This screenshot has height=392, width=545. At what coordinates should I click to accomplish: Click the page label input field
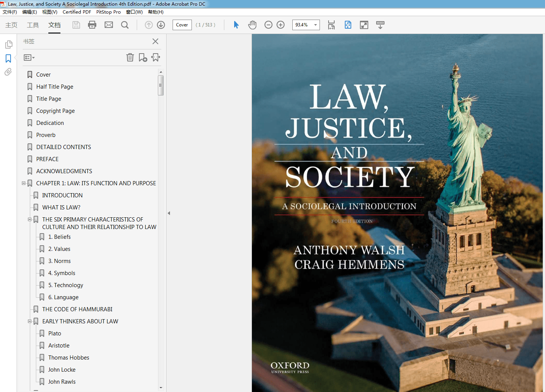[182, 25]
